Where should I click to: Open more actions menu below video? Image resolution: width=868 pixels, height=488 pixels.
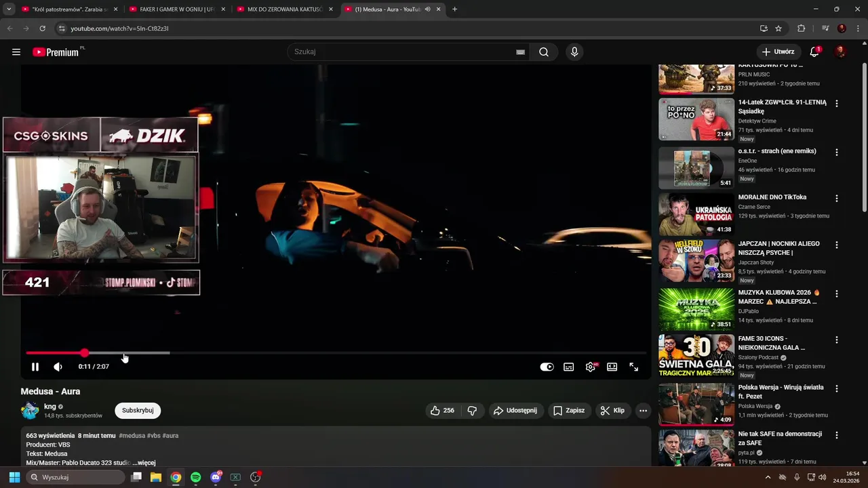(643, 411)
